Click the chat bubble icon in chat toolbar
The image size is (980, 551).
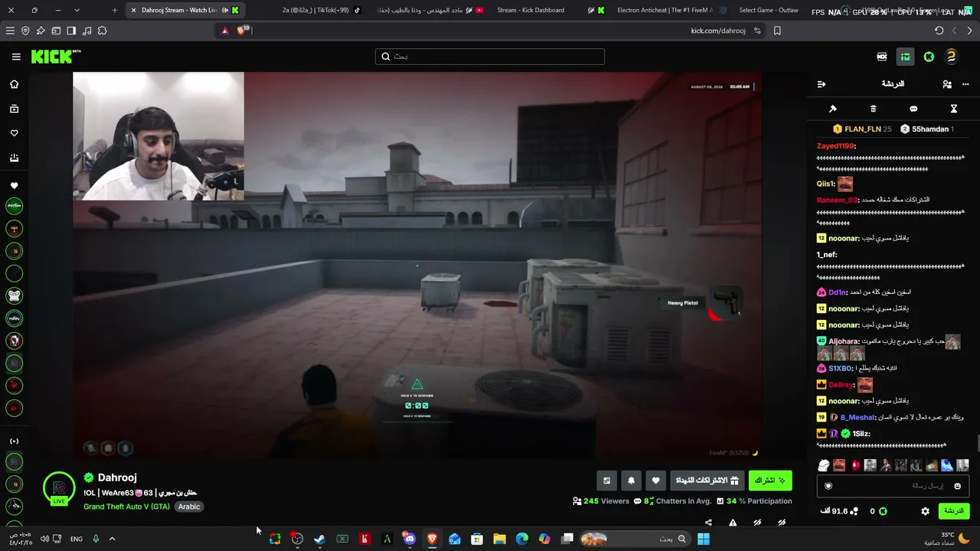(913, 109)
